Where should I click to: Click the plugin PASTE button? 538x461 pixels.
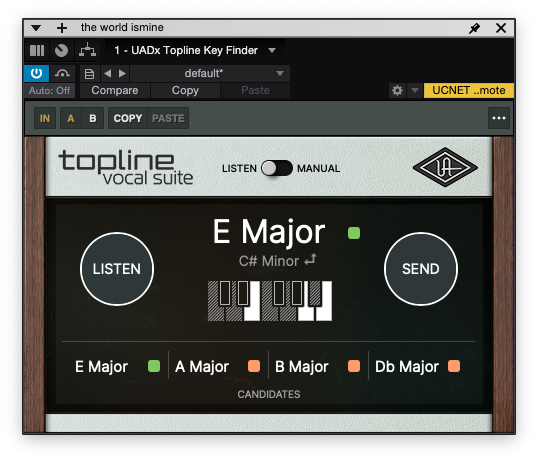168,118
